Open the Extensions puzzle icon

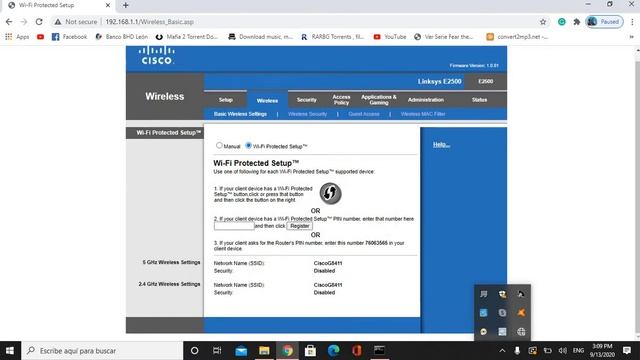(x=576, y=22)
